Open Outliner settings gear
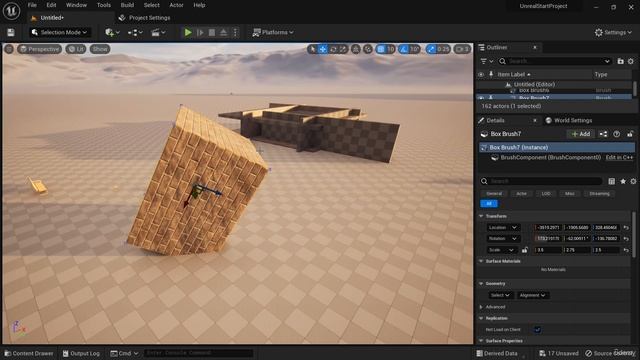Viewport: 640px width, 360px height. pyautogui.click(x=631, y=61)
